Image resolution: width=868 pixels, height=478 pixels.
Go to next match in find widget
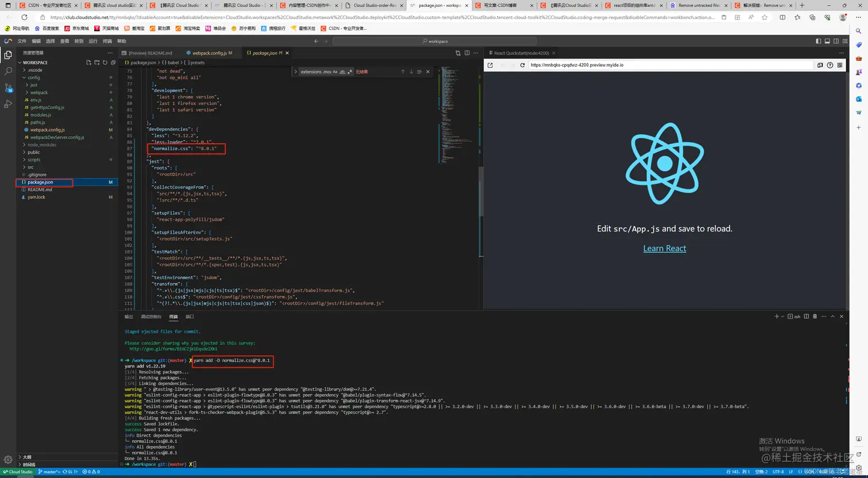click(411, 72)
